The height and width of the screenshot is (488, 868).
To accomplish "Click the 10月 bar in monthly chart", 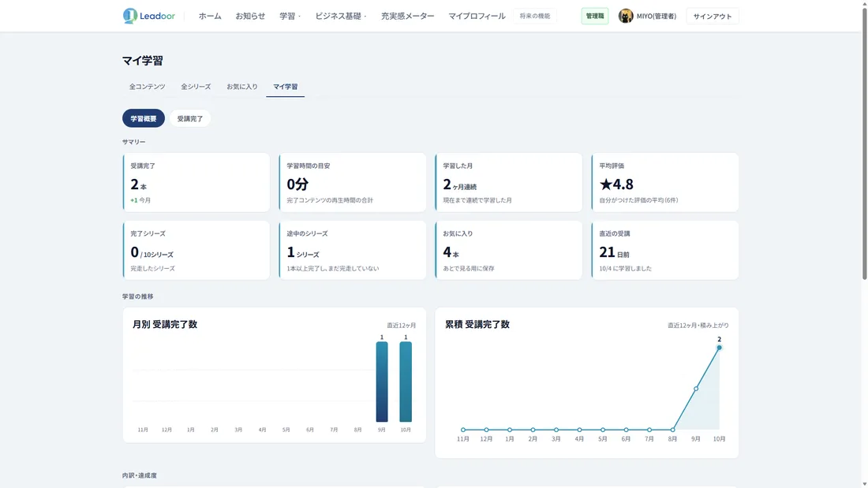I will pos(406,382).
